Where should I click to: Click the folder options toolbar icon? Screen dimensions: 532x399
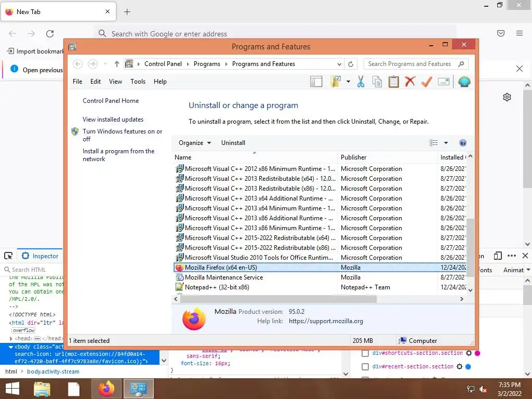(x=336, y=82)
